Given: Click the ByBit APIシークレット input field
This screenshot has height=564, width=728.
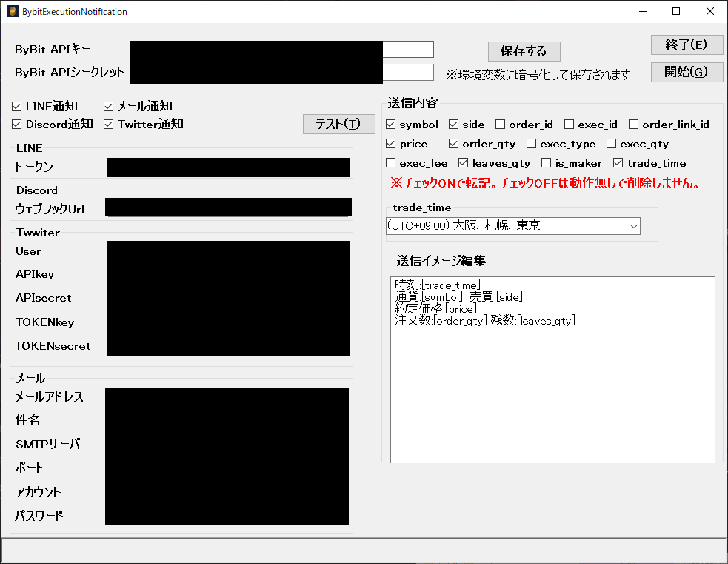Looking at the screenshot, I should (281, 73).
